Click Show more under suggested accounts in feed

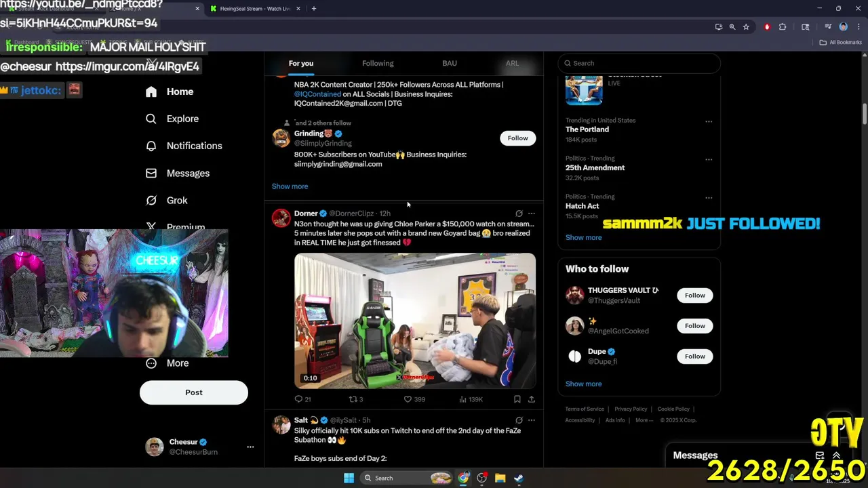290,186
